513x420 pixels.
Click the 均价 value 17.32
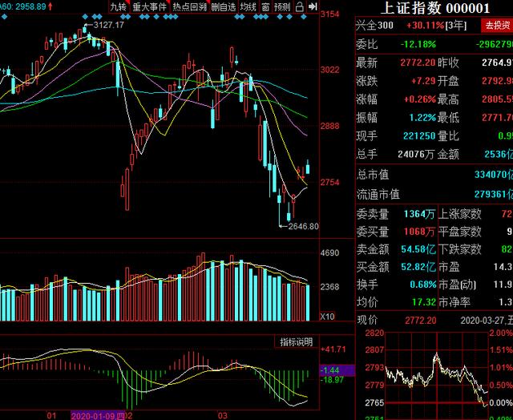pyautogui.click(x=424, y=302)
